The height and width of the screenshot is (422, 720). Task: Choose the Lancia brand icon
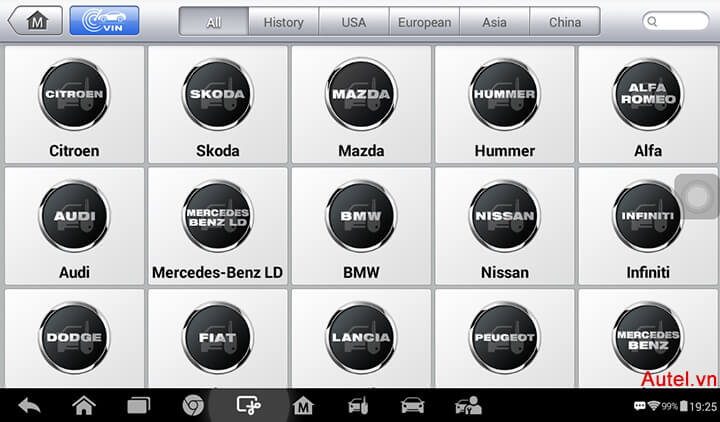pos(361,338)
